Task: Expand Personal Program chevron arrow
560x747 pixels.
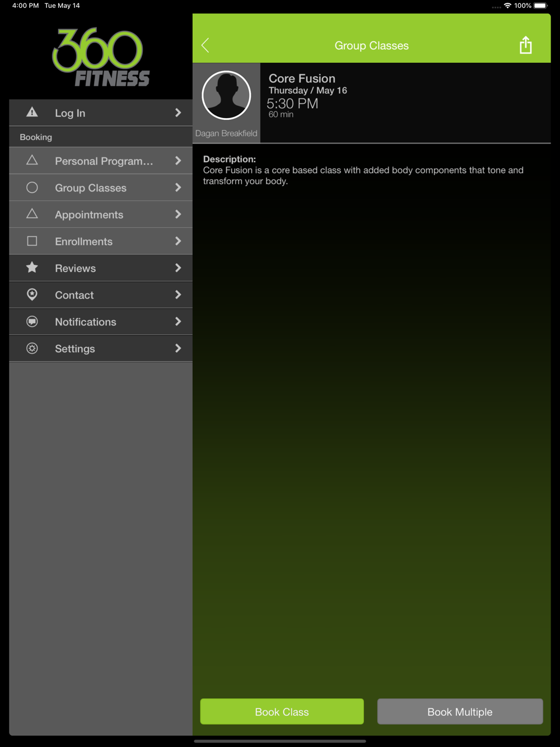Action: coord(178,161)
